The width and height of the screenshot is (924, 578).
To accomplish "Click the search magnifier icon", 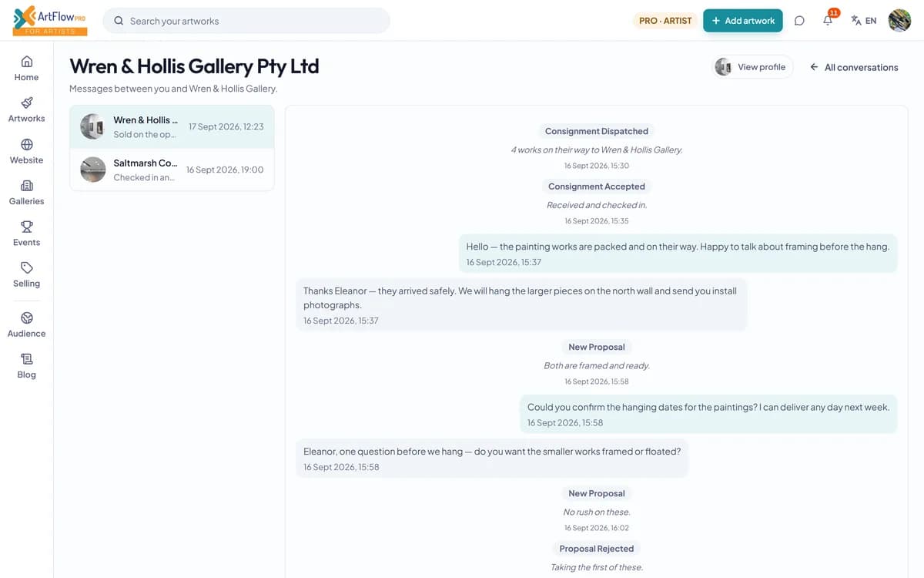I will (x=119, y=21).
